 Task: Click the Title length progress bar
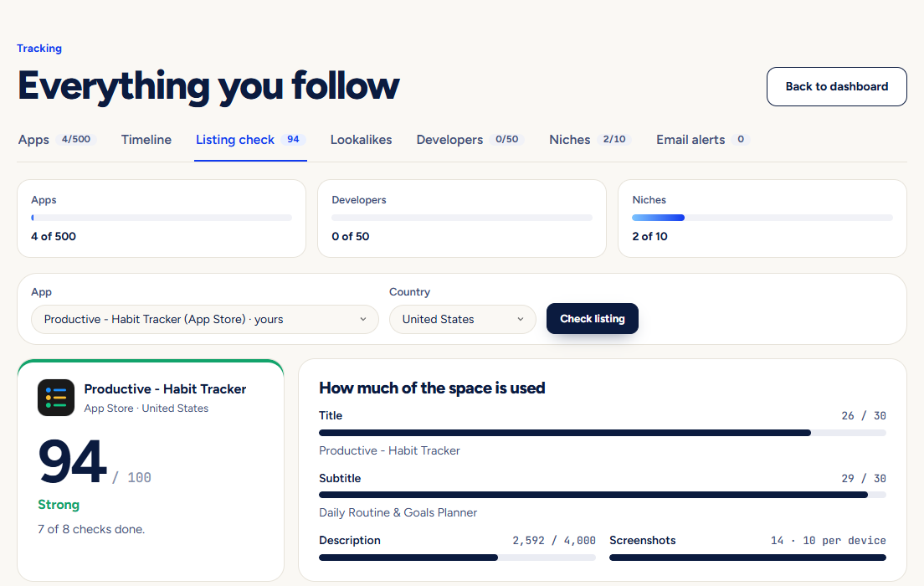[603, 433]
